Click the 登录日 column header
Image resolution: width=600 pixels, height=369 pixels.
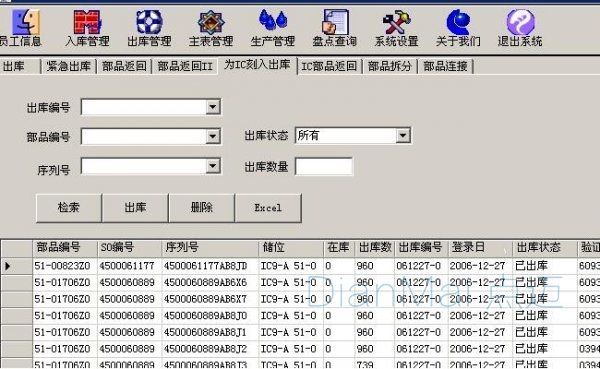[x=480, y=248]
